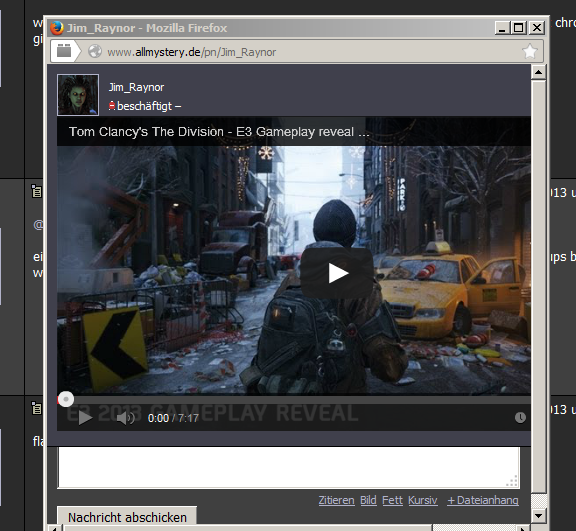Mute the video with speaker icon
This screenshot has width=576, height=531.
(125, 418)
